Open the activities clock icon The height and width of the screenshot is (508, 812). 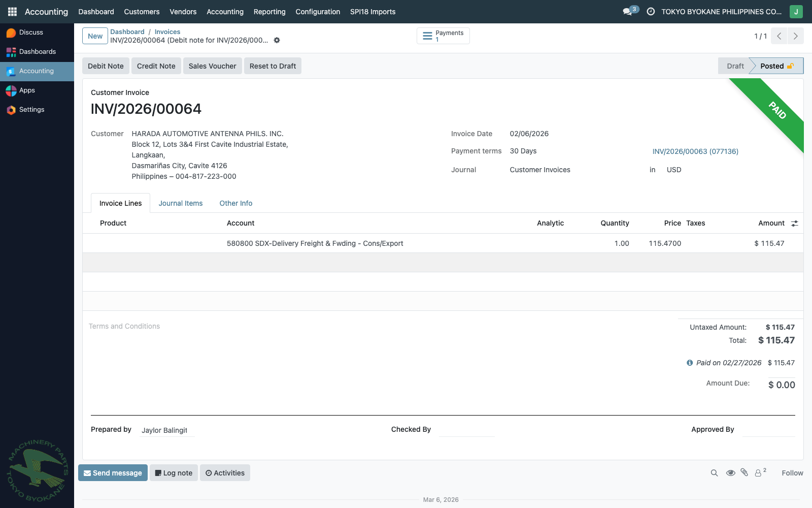(651, 12)
